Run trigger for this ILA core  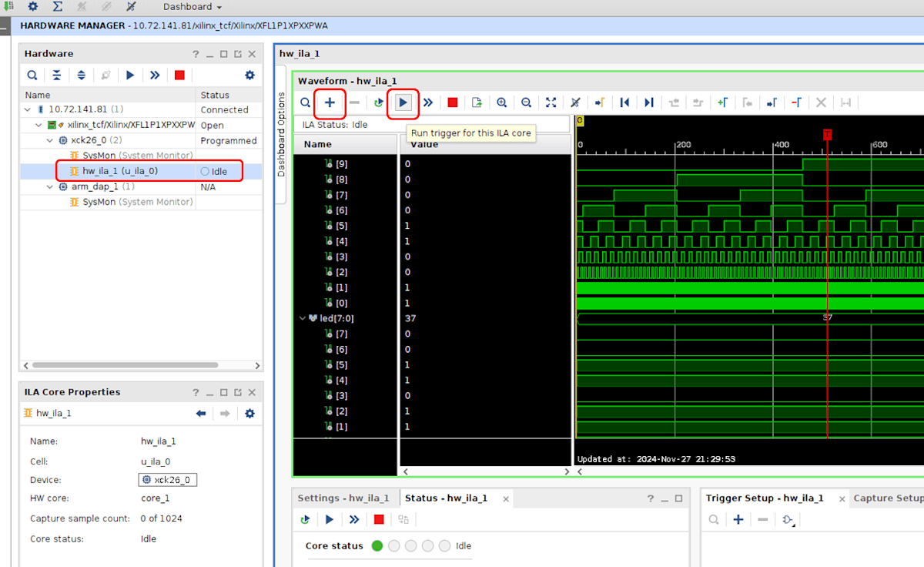(403, 102)
